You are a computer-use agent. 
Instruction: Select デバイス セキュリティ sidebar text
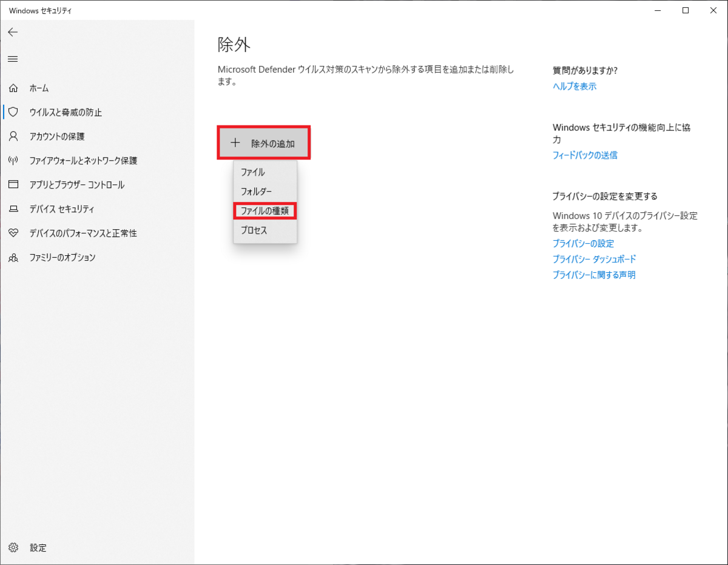click(x=62, y=209)
